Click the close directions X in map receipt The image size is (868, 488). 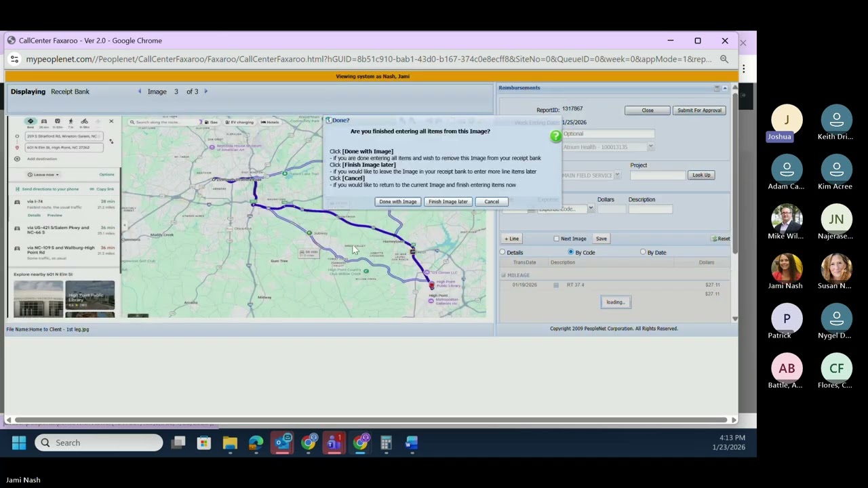(x=111, y=121)
